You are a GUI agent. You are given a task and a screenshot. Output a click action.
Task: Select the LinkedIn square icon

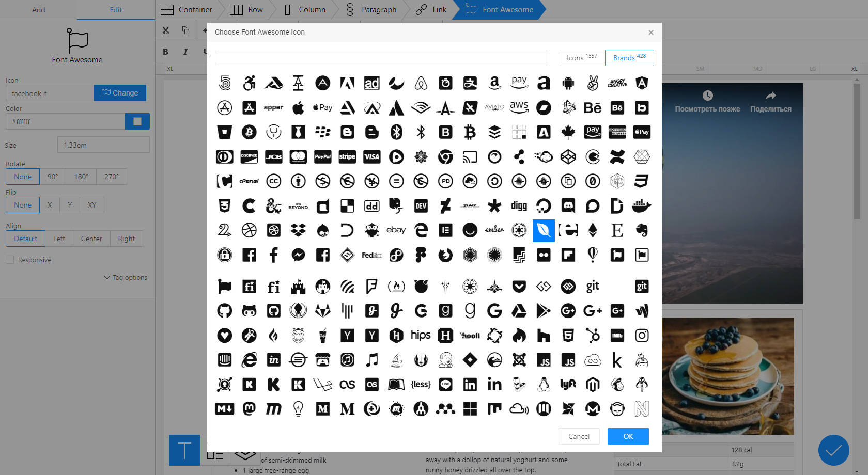tap(470, 385)
